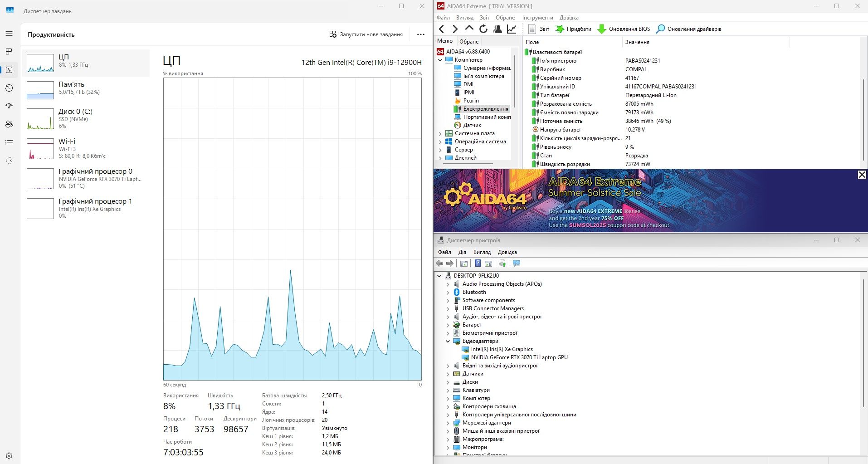Select Датчик item in AIDA64 tree

tap(468, 125)
